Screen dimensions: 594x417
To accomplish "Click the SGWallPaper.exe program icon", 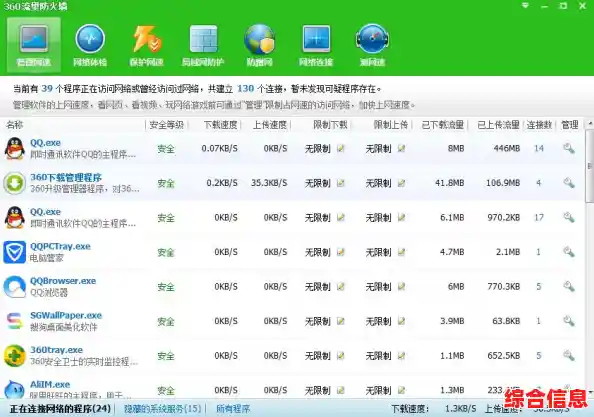I will pos(14,321).
